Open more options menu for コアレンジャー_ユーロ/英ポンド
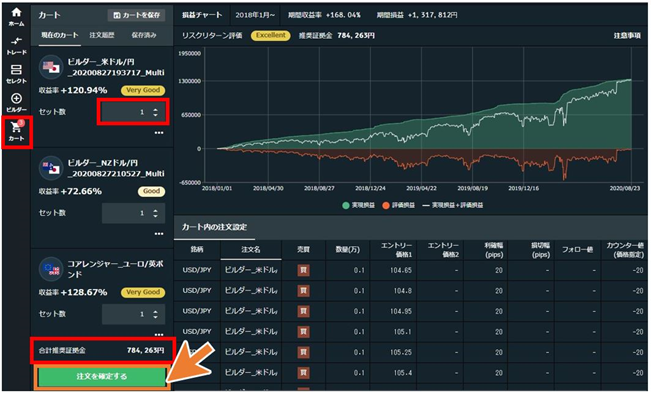The image size is (651, 393). 159,334
